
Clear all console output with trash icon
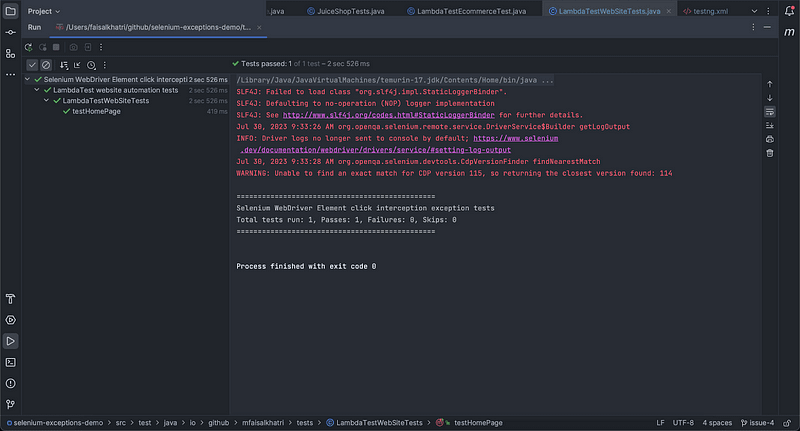770,153
